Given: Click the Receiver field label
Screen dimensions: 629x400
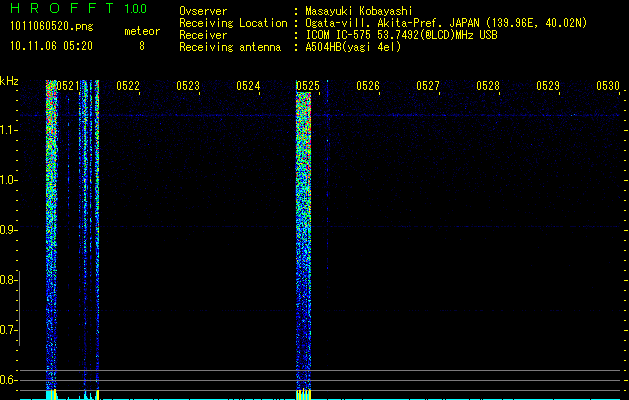Looking at the screenshot, I should tap(203, 35).
